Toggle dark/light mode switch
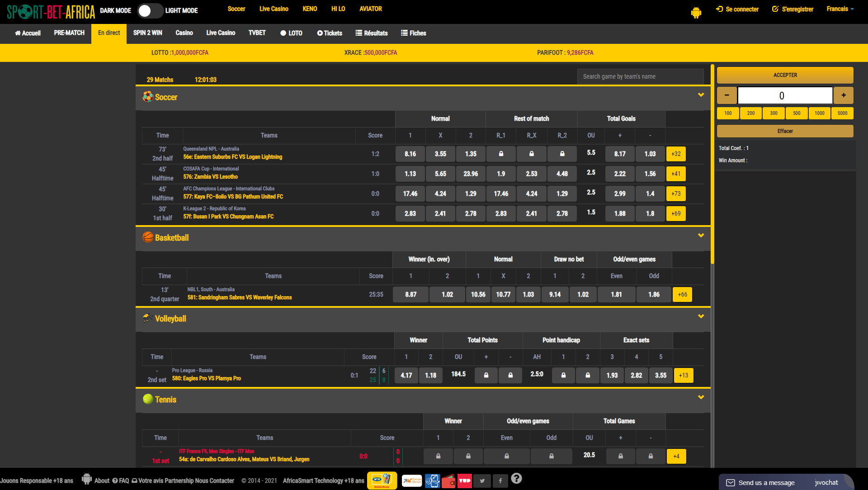 click(150, 11)
